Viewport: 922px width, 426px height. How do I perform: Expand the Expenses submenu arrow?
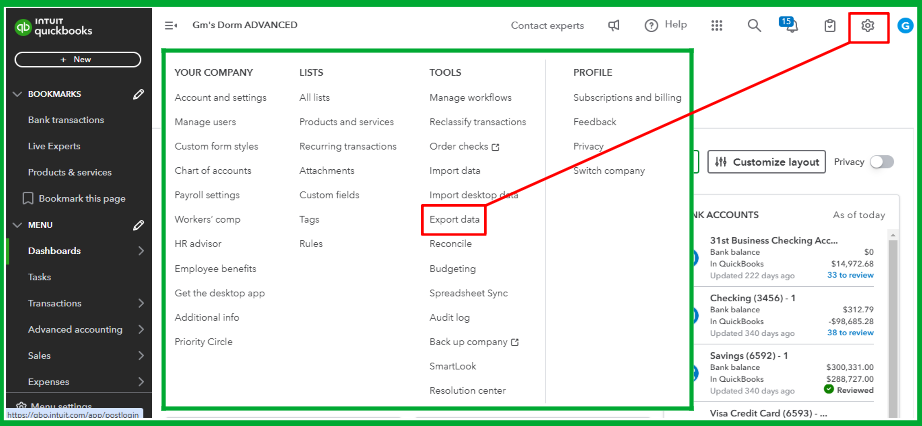[141, 382]
